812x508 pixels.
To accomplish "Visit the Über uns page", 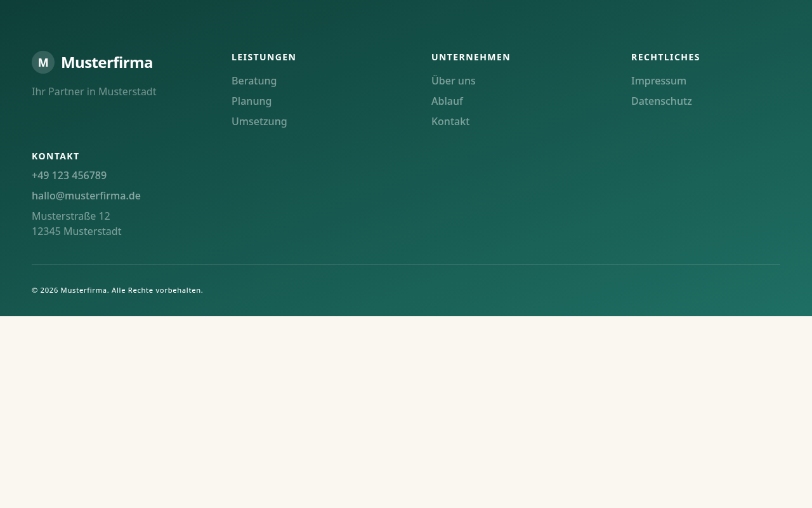I will click(x=453, y=81).
